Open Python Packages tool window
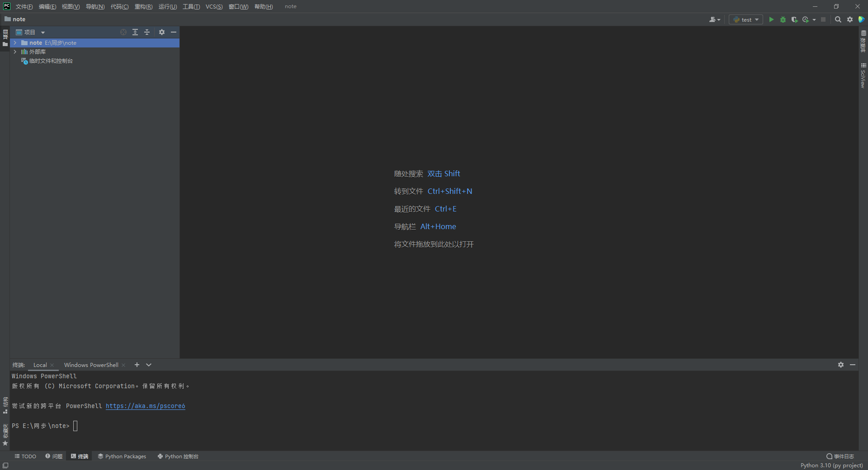Image resolution: width=868 pixels, height=470 pixels. tap(122, 456)
